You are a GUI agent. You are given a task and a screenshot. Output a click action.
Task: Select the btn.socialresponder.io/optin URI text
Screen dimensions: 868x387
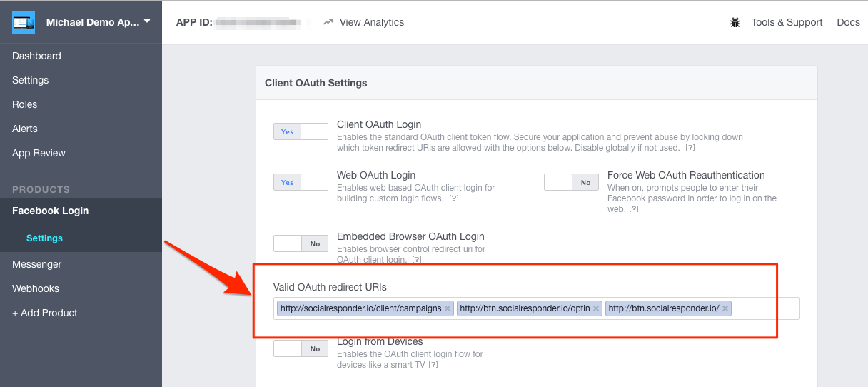click(525, 308)
